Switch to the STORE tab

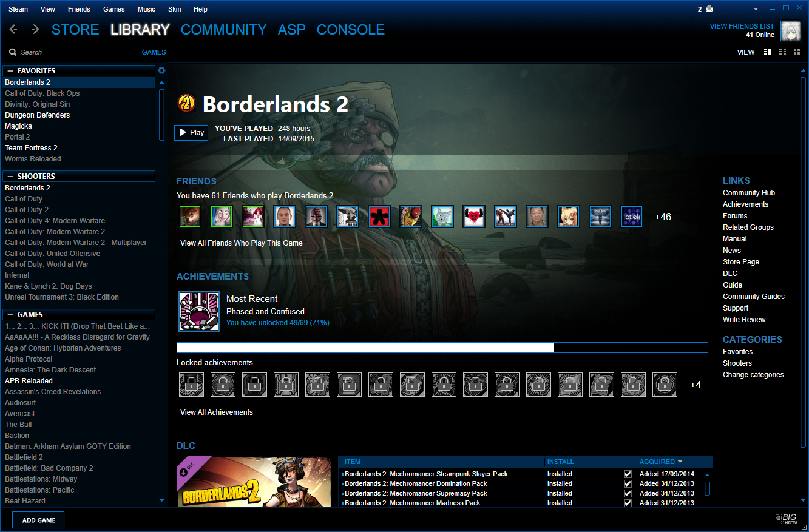75,30
